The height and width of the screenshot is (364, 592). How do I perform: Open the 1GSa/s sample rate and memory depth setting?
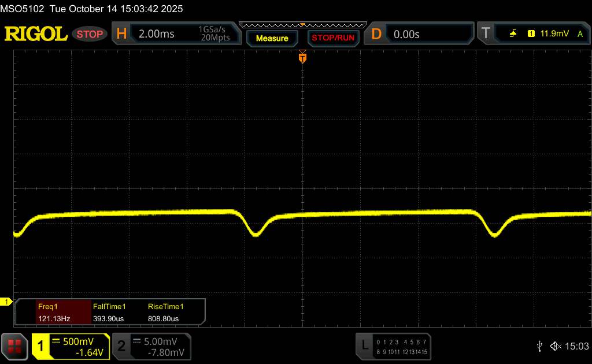pos(214,34)
